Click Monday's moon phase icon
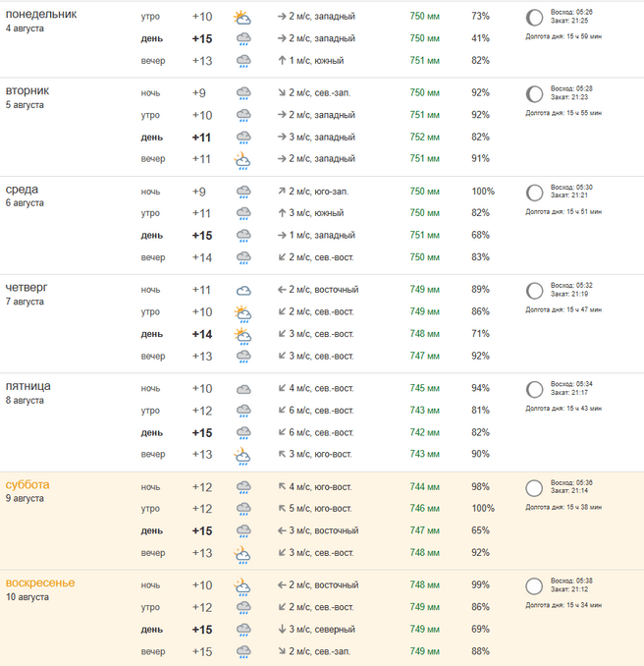Image resolution: width=644 pixels, height=666 pixels. (534, 17)
